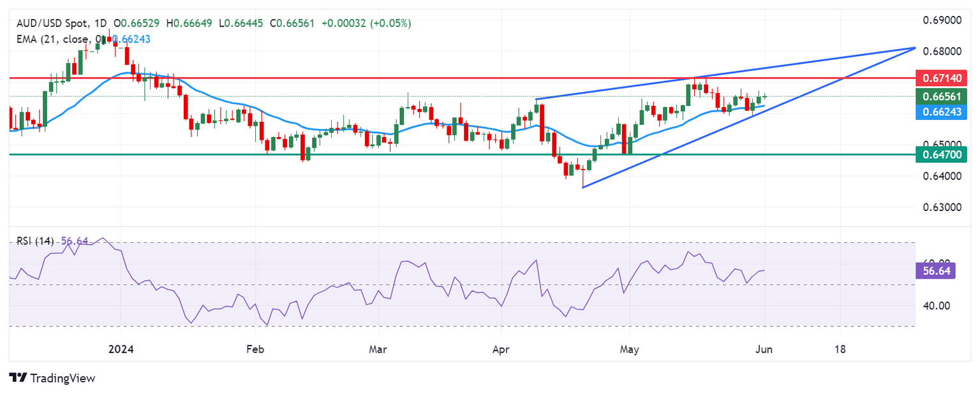The height and width of the screenshot is (394, 980).
Task: Click the red 0.67140 price label
Action: [x=942, y=78]
